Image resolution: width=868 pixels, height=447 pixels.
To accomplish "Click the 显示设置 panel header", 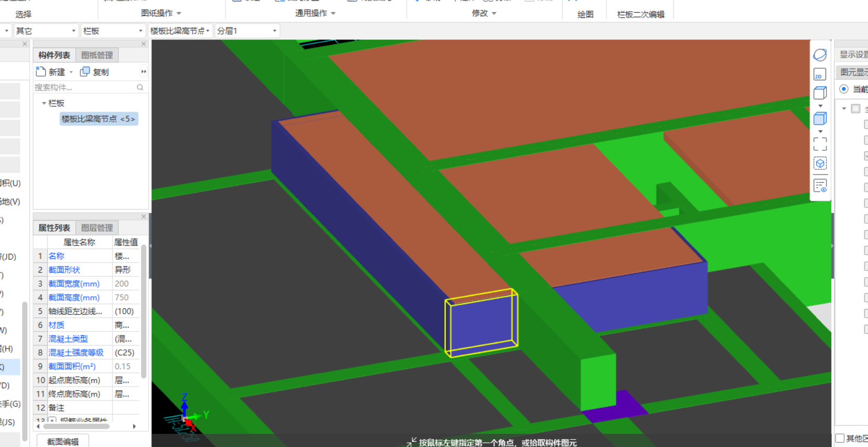I will pyautogui.click(x=853, y=54).
